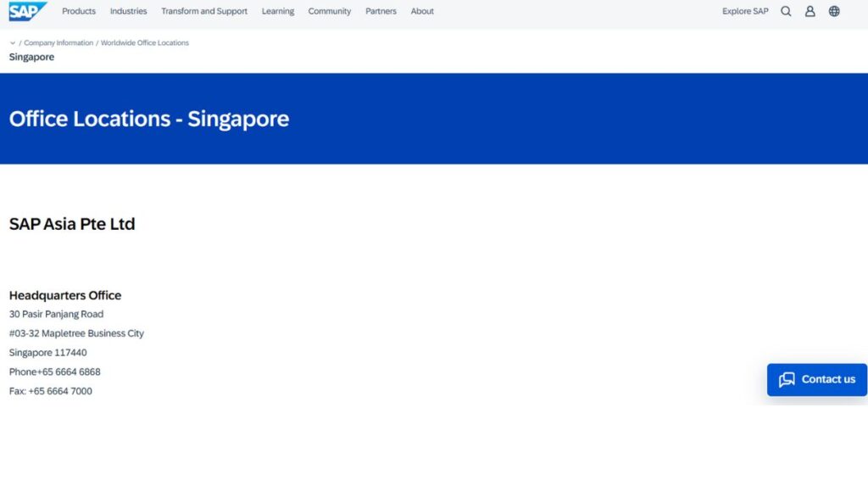Click the Phone +65 6664 6868 text
Image resolution: width=868 pixels, height=486 pixels.
tap(55, 371)
